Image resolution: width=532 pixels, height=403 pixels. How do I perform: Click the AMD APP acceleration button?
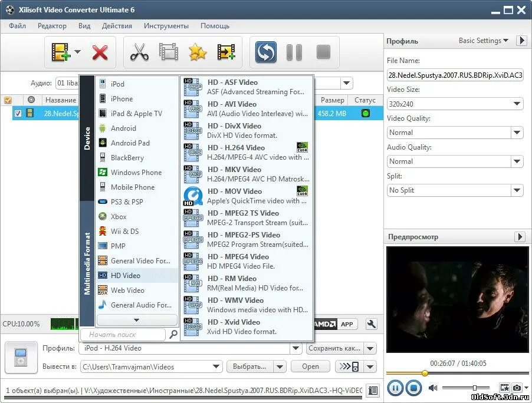pyautogui.click(x=336, y=324)
